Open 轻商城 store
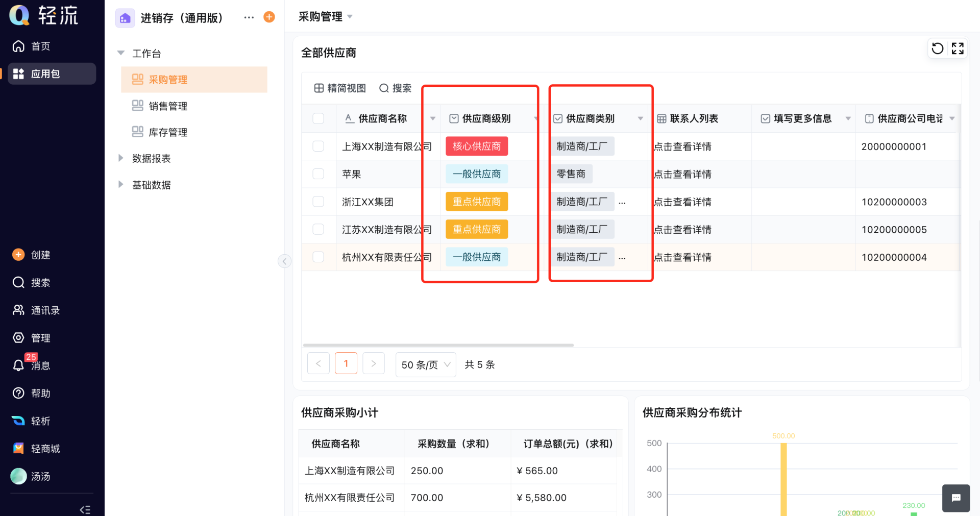The height and width of the screenshot is (516, 980). click(x=36, y=448)
